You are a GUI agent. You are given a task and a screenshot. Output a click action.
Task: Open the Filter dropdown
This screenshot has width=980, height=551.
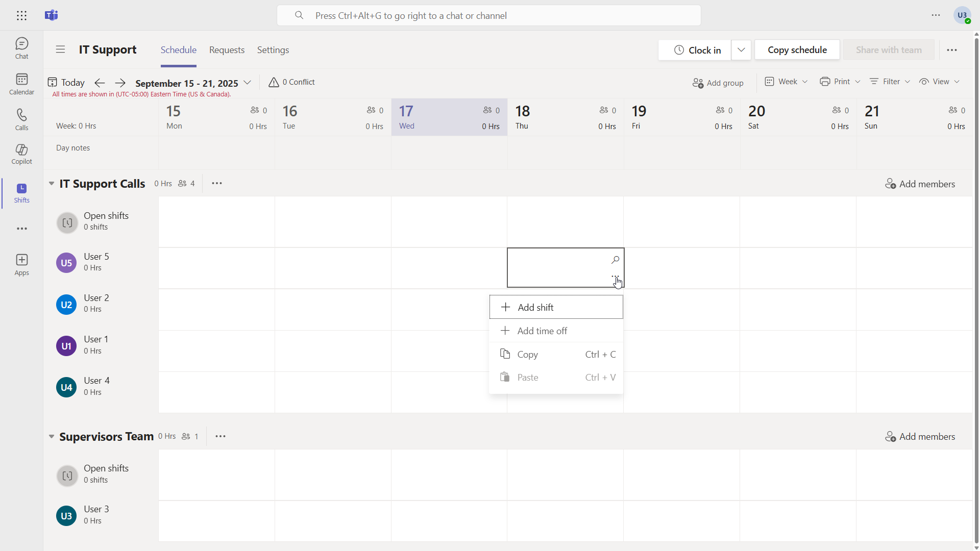890,82
